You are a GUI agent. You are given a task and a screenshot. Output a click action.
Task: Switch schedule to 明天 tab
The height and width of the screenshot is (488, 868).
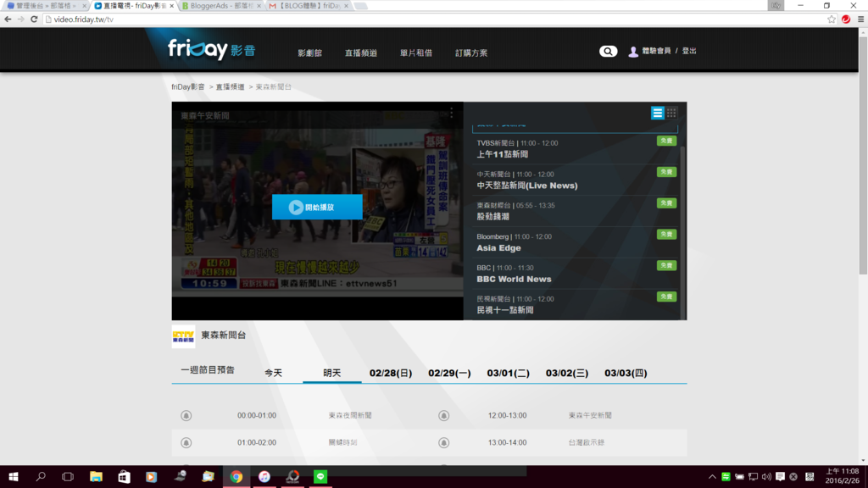(331, 373)
